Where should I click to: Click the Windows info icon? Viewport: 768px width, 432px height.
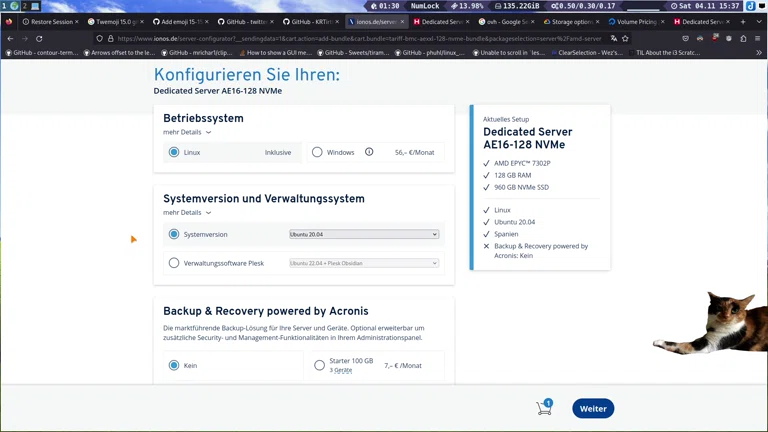click(369, 152)
